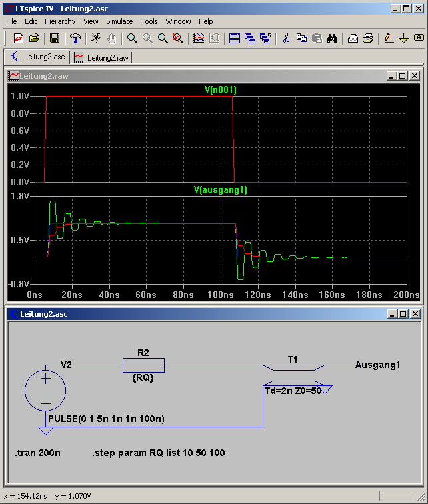Cascade windows using the toolbar icon

point(250,38)
